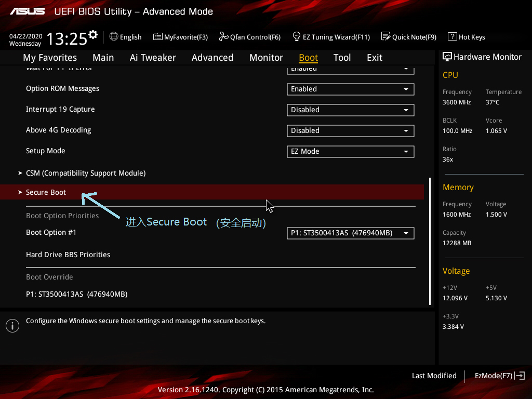This screenshot has width=532, height=399.
Task: Click the information icon beside the help text
Action: pos(12,326)
